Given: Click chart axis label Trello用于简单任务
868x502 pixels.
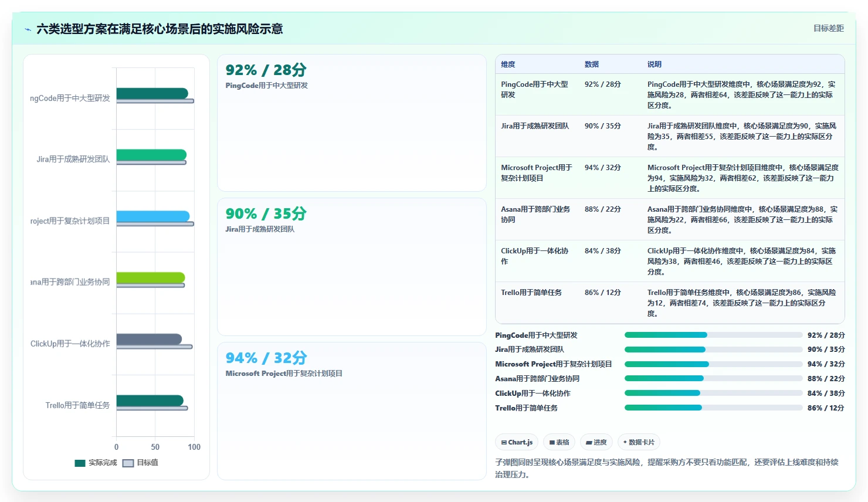Looking at the screenshot, I should (x=77, y=405).
